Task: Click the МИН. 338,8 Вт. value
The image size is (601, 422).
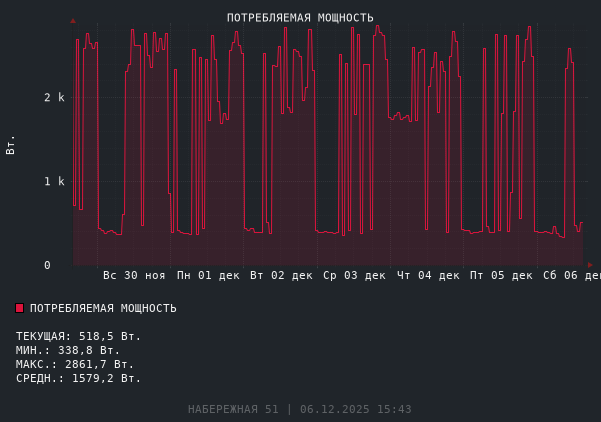Action: click(67, 350)
